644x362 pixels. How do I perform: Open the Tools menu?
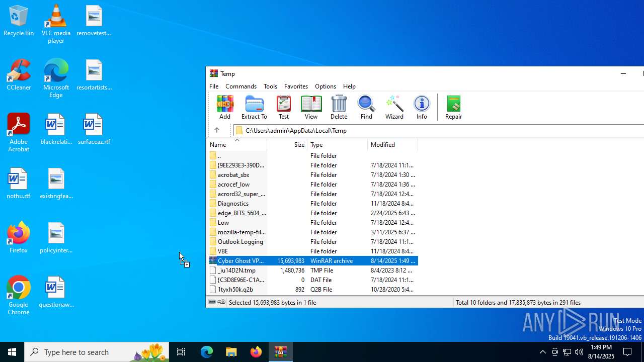coord(270,86)
